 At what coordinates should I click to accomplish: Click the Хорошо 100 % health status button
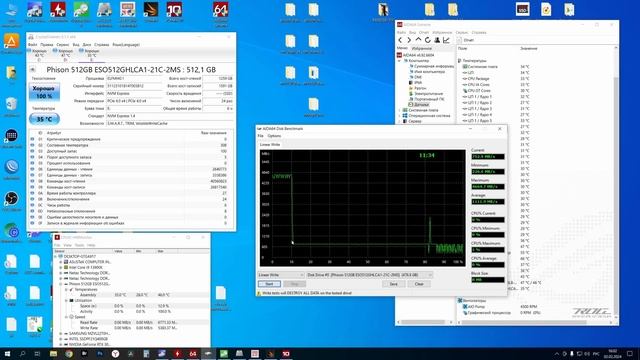44,92
